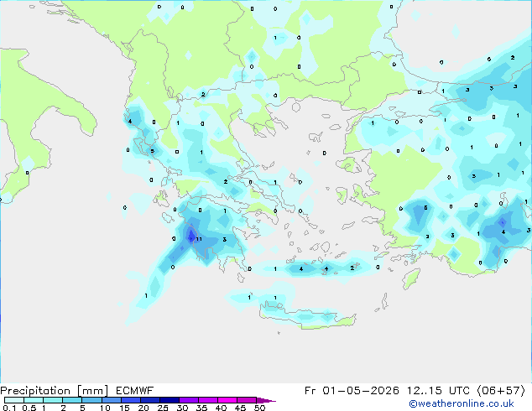Click the '35' legend scale label
The width and height of the screenshot is (532, 411).
click(201, 408)
